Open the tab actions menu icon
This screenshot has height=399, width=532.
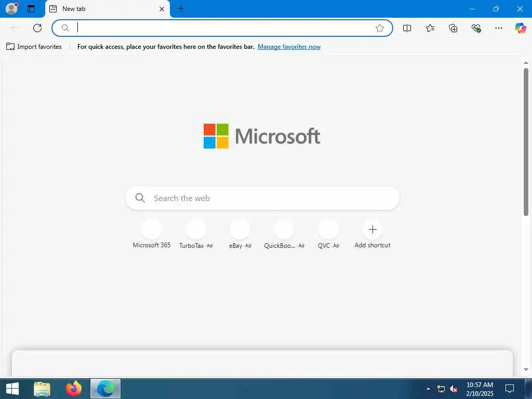[31, 9]
